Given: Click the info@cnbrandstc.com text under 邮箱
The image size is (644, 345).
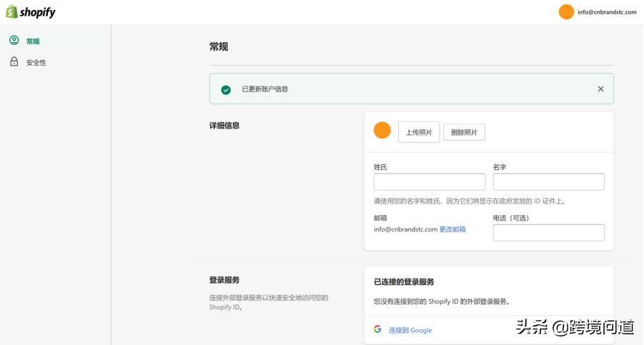Looking at the screenshot, I should pos(405,229).
